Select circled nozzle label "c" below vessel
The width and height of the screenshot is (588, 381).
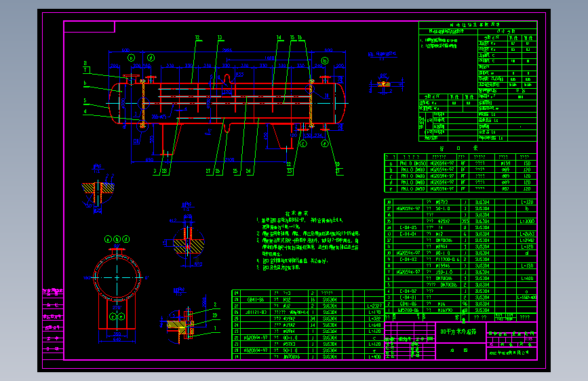303,143
